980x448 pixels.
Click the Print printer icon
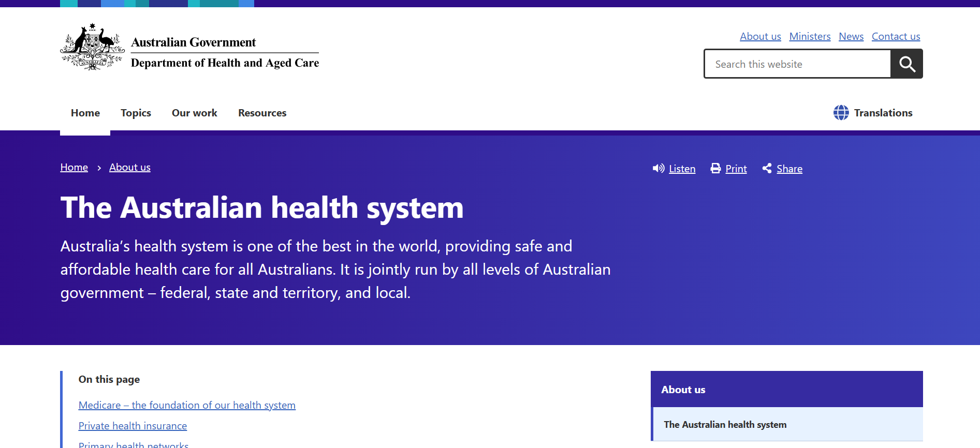(715, 169)
